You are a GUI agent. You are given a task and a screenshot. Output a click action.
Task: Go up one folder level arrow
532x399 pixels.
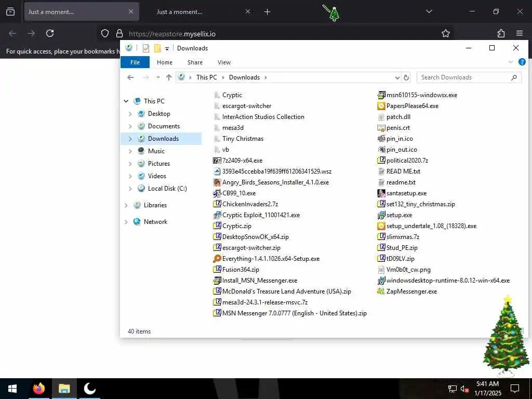click(169, 77)
